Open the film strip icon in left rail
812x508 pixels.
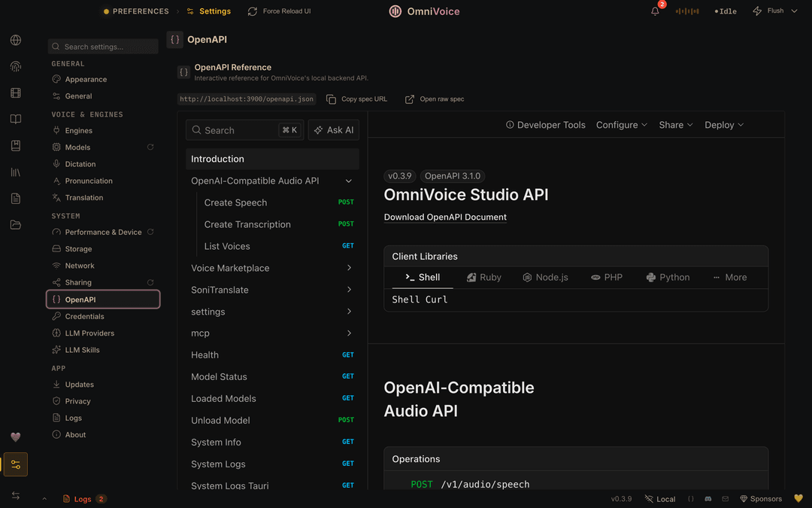click(16, 93)
